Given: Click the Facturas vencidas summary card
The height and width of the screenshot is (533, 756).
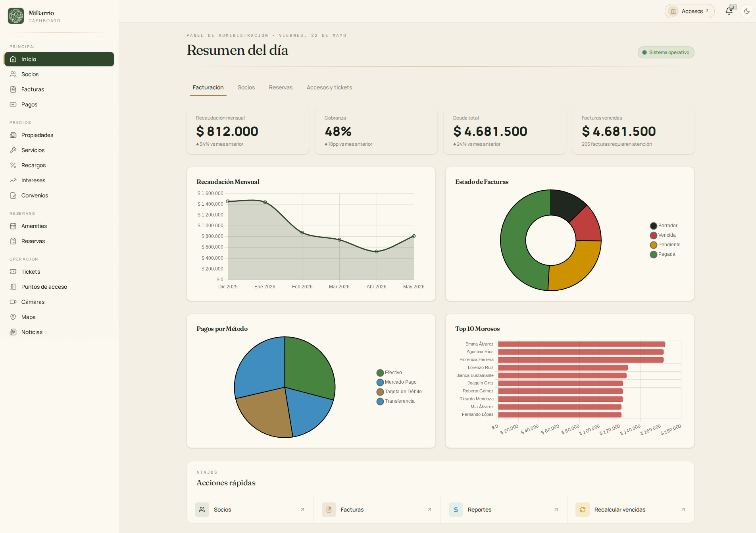Looking at the screenshot, I should coord(633,131).
